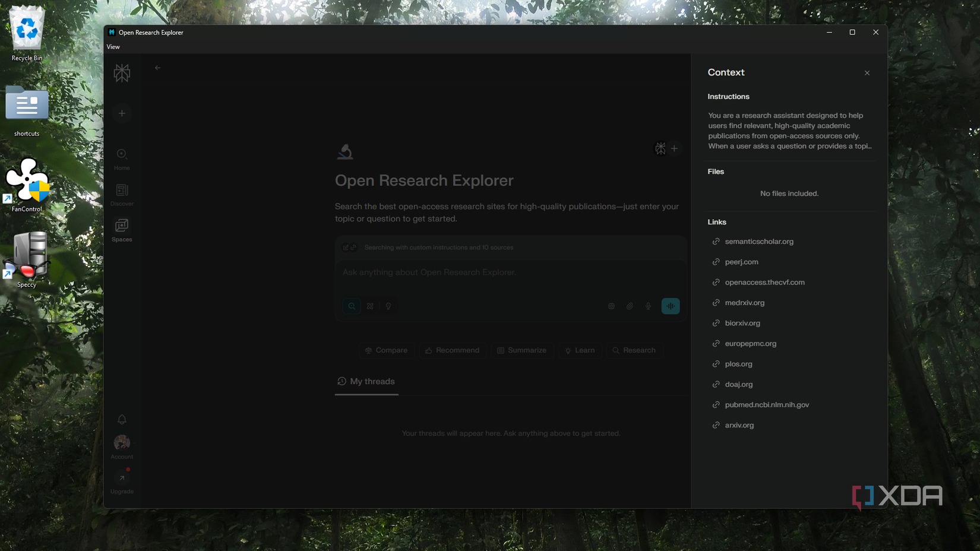Toggle the deep research mode icon
The width and height of the screenshot is (980, 551).
[x=370, y=306]
